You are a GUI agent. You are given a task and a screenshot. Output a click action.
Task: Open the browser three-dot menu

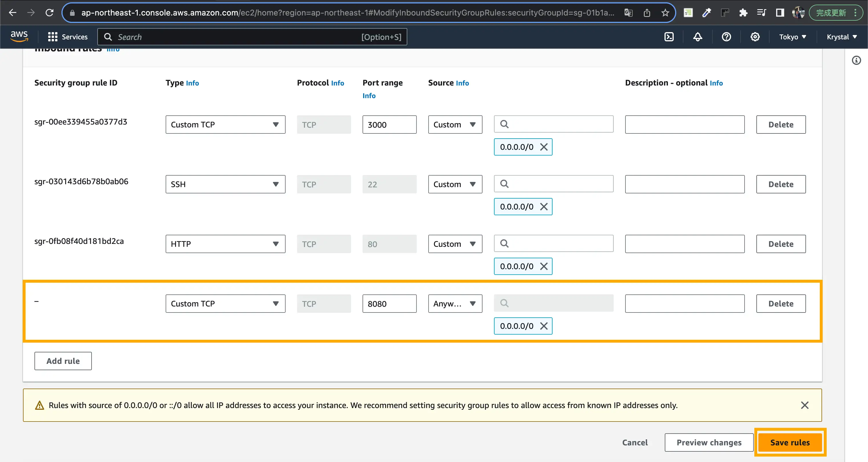point(855,13)
